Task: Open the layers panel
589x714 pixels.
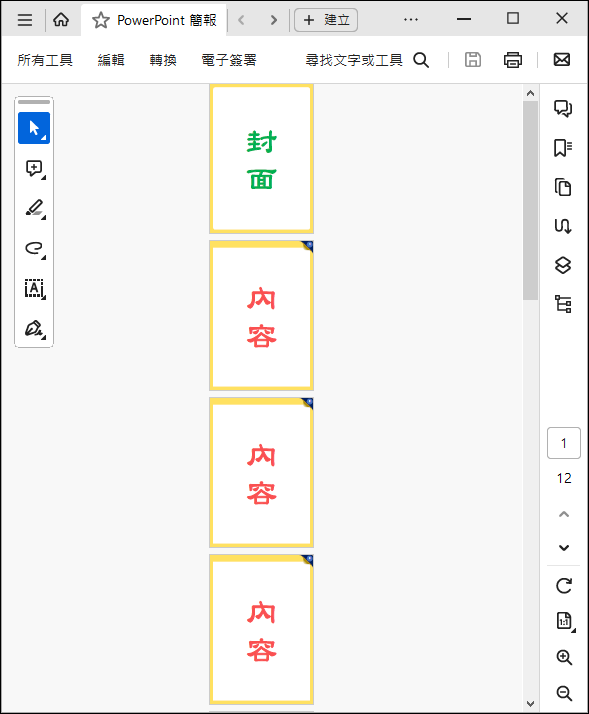Action: coord(563,265)
